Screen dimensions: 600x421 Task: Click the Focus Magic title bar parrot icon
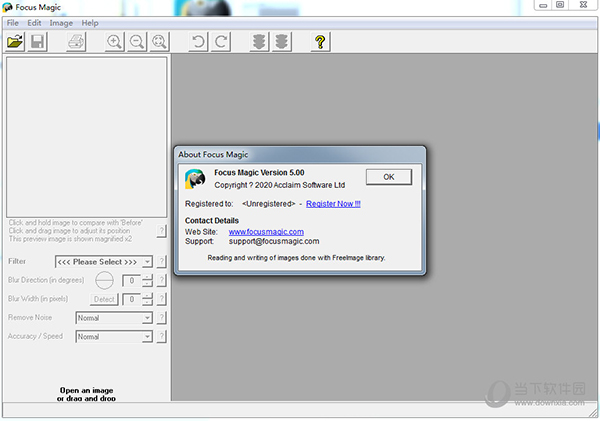pyautogui.click(x=7, y=7)
